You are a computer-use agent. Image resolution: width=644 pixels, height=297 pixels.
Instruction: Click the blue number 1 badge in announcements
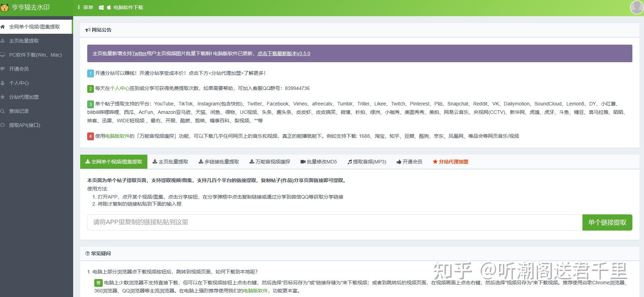point(90,73)
